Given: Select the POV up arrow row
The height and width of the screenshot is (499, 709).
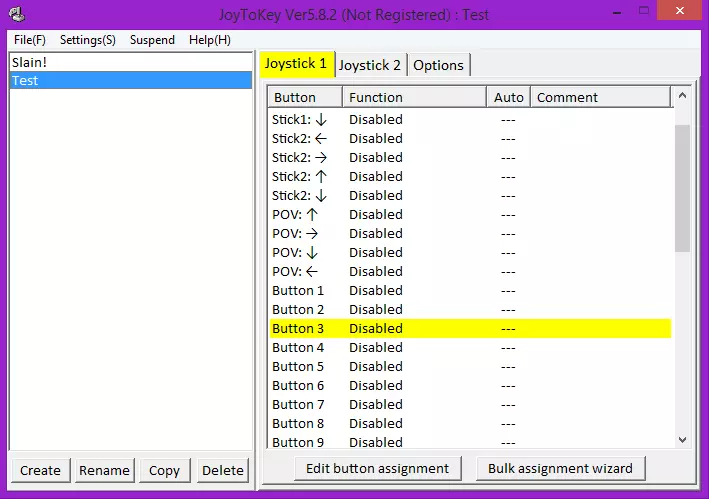Looking at the screenshot, I should pos(470,214).
